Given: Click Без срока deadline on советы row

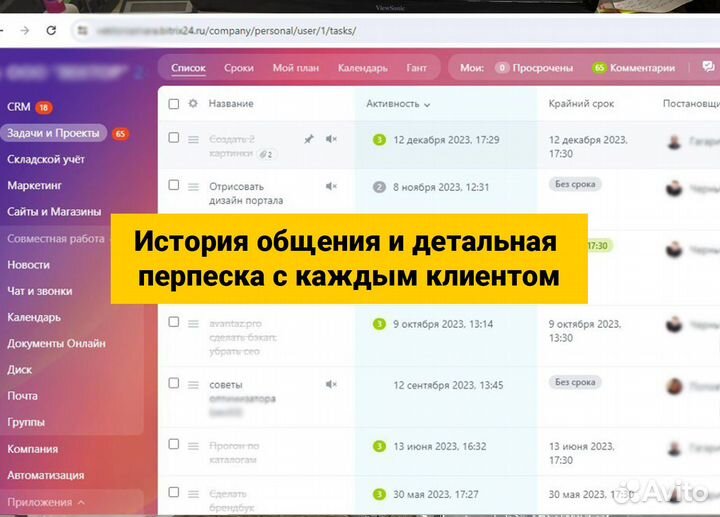Looking at the screenshot, I should [575, 382].
